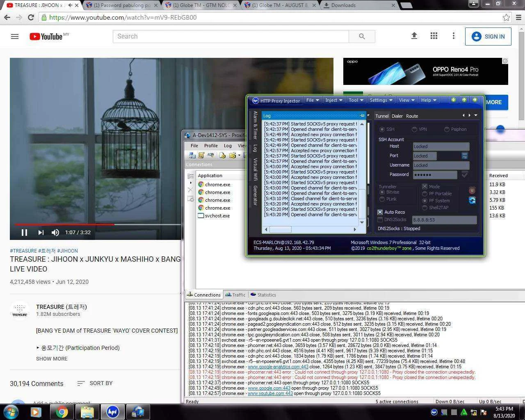Toggle the Auto Reco checkbox
This screenshot has height=420, width=525.
pos(380,212)
